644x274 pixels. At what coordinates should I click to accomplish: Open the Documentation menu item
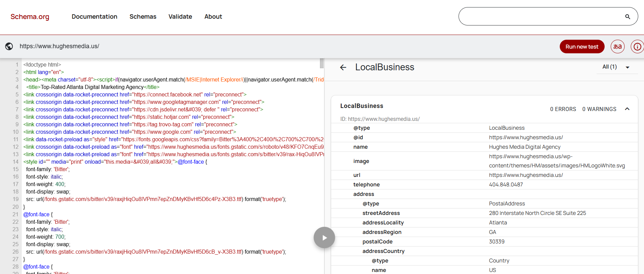[94, 17]
